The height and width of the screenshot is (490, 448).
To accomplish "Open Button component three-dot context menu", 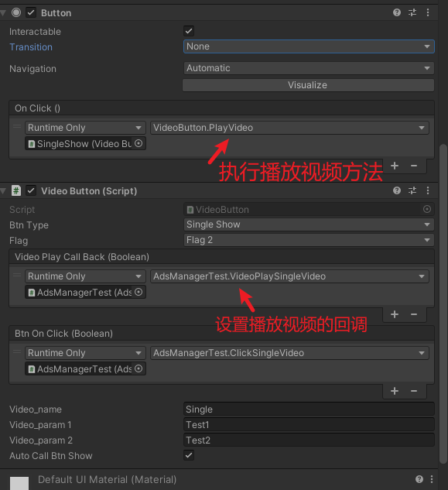I will (x=428, y=12).
